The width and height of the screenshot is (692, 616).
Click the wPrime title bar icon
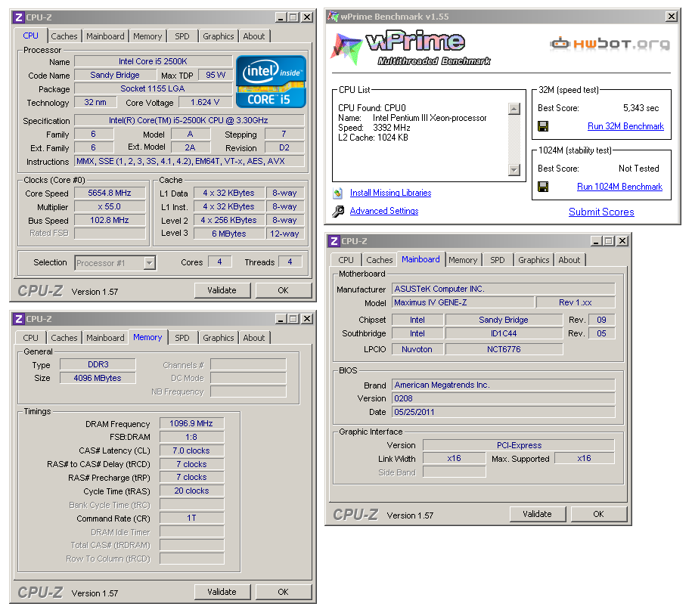click(333, 17)
